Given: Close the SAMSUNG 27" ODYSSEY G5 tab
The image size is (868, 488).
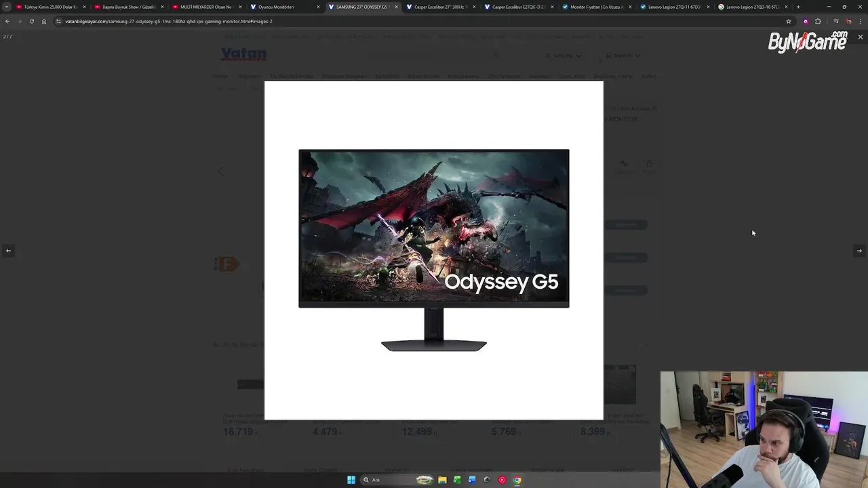Looking at the screenshot, I should tap(396, 7).
